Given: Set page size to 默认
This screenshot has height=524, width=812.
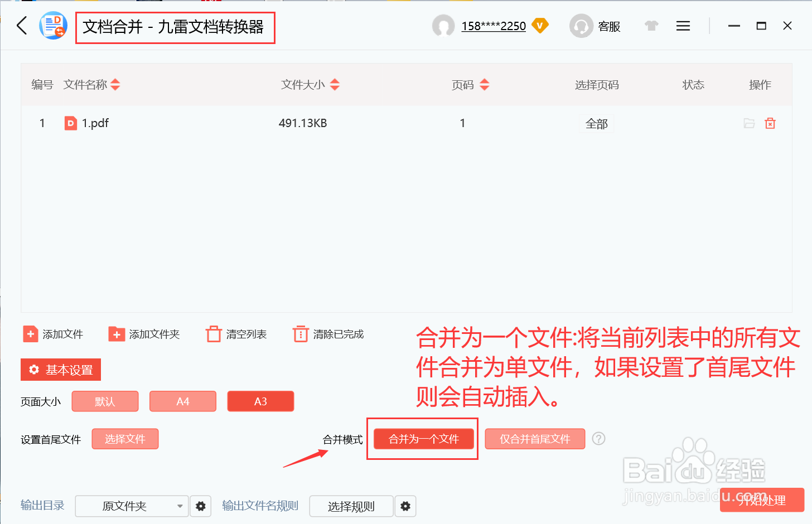Looking at the screenshot, I should click(105, 401).
